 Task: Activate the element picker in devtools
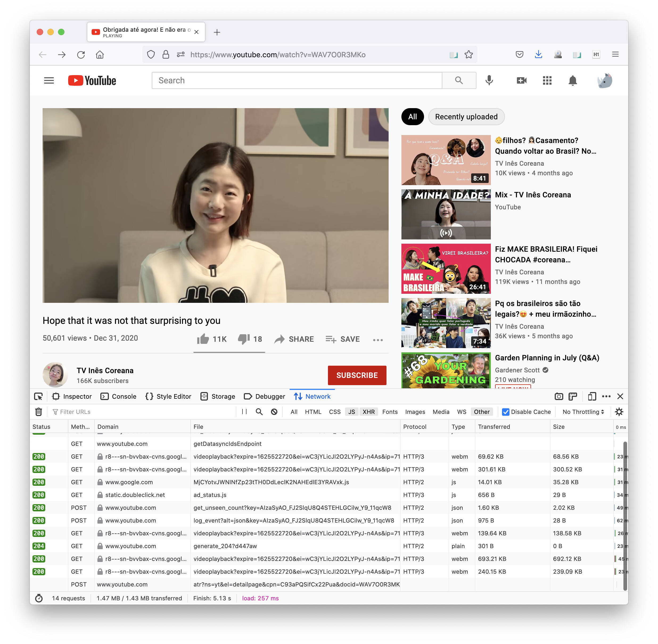39,396
